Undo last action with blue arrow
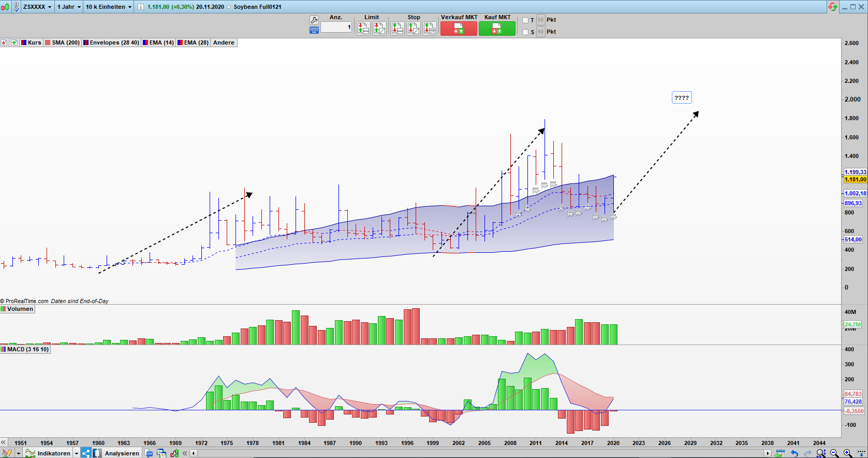The width and height of the screenshot is (868, 458). click(x=795, y=453)
